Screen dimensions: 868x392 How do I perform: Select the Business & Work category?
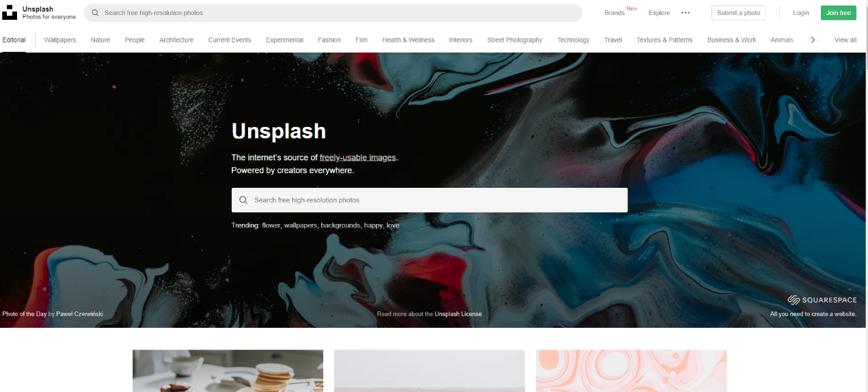click(732, 40)
